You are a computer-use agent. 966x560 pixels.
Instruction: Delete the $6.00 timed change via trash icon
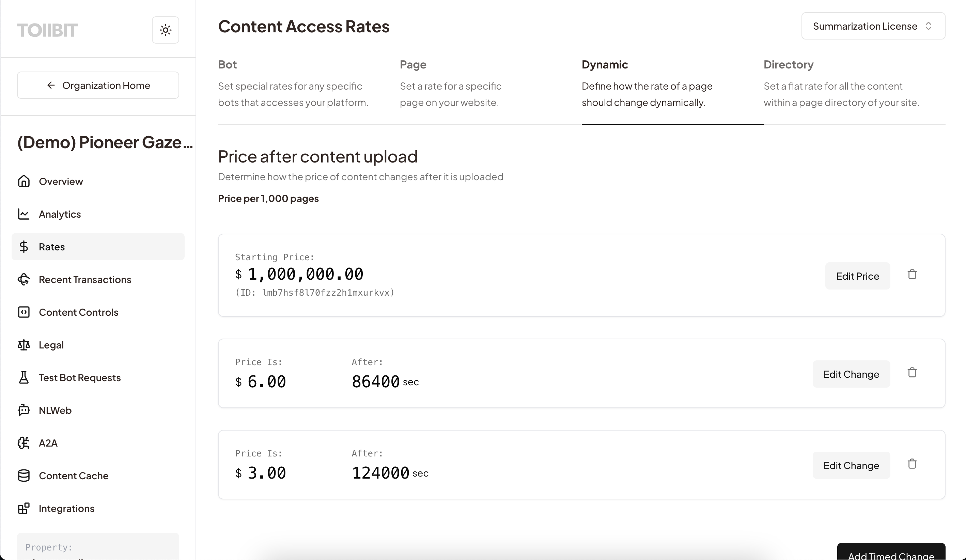click(912, 373)
